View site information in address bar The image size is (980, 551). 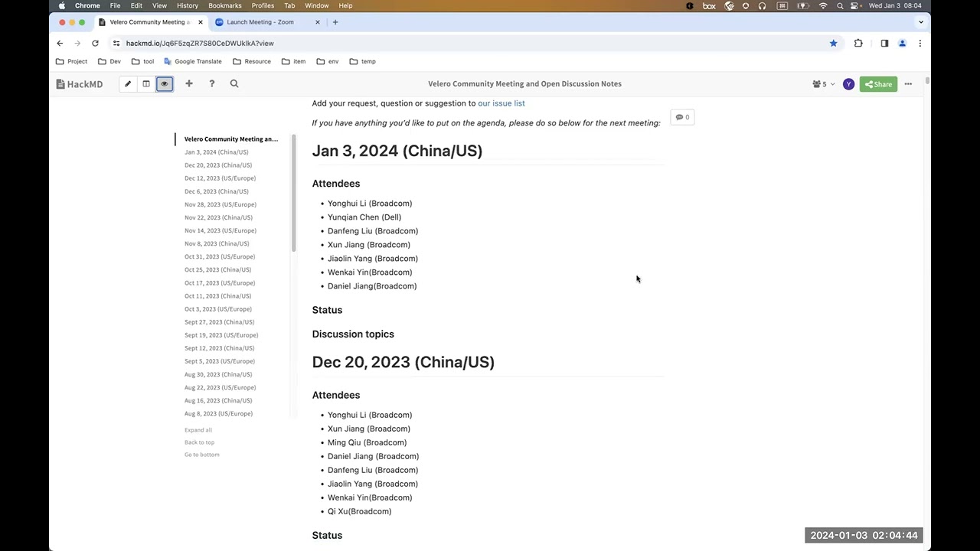coord(116,44)
